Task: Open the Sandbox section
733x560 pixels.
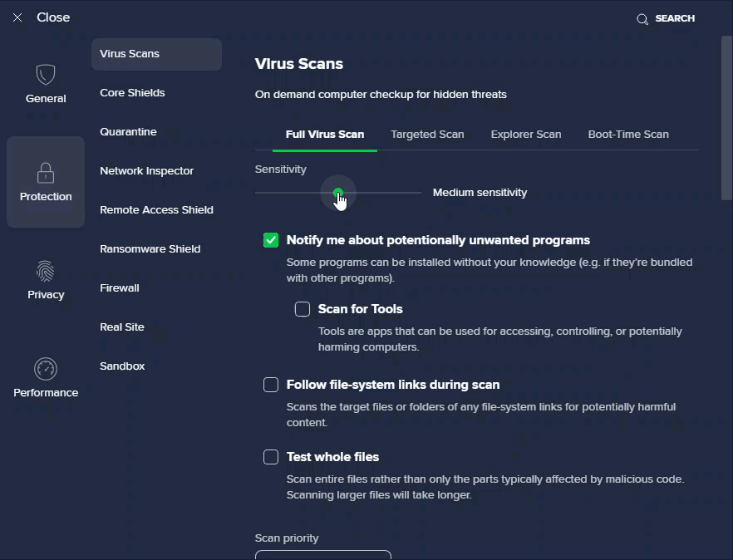Action: click(x=122, y=366)
